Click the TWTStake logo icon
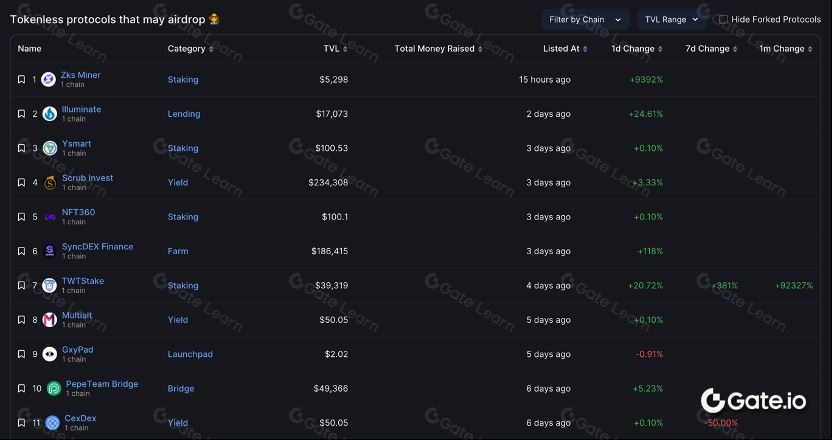832x440 pixels. 49,286
